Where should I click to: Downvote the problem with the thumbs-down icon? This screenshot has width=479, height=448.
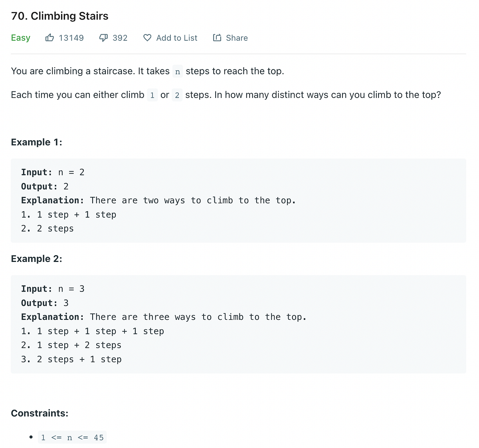(104, 38)
